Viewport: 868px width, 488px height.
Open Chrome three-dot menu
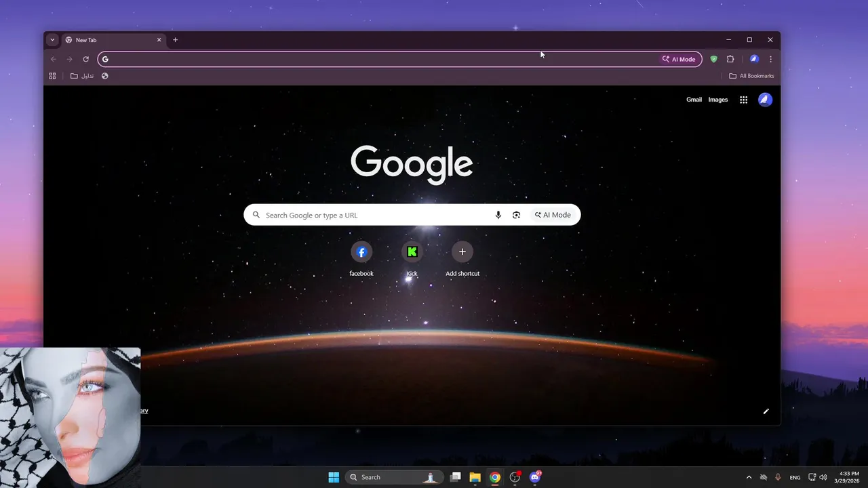(770, 59)
